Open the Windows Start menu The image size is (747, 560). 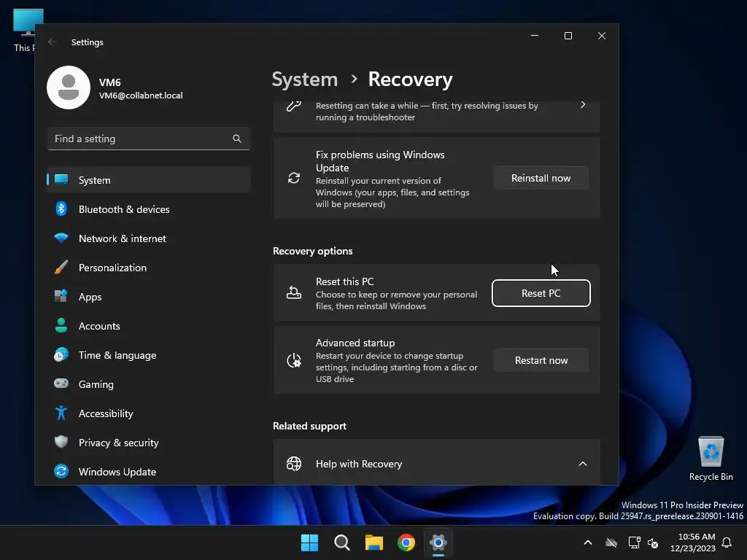pyautogui.click(x=309, y=542)
